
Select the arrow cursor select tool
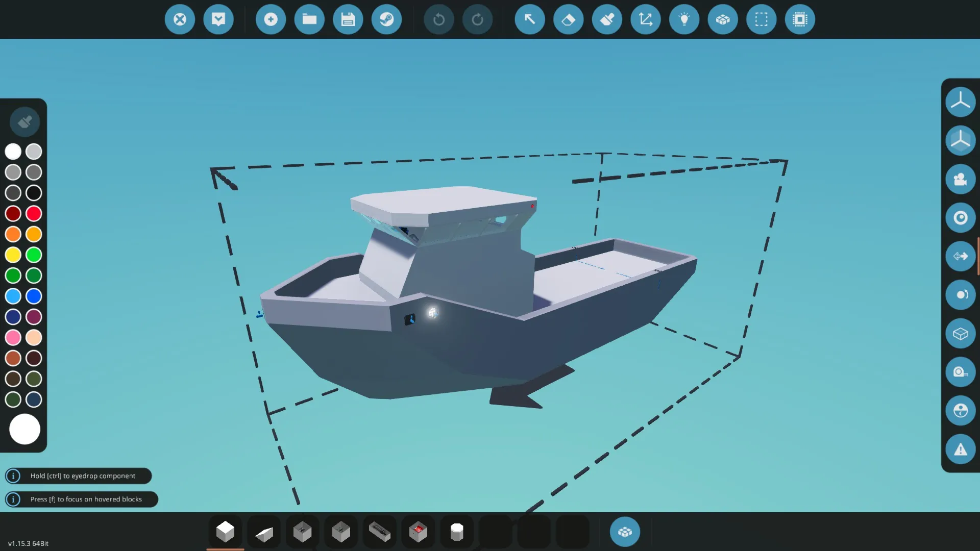pos(530,19)
